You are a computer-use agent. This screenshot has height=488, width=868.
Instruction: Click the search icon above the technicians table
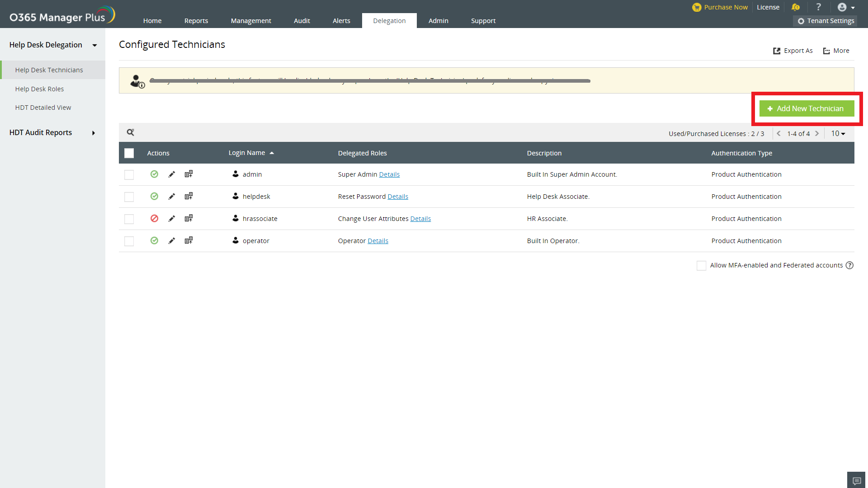coord(130,132)
